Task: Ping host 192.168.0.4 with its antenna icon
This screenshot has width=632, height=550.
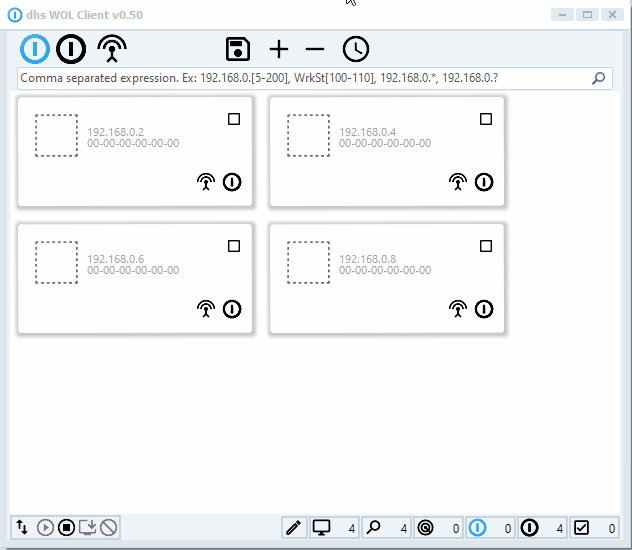Action: 458,182
